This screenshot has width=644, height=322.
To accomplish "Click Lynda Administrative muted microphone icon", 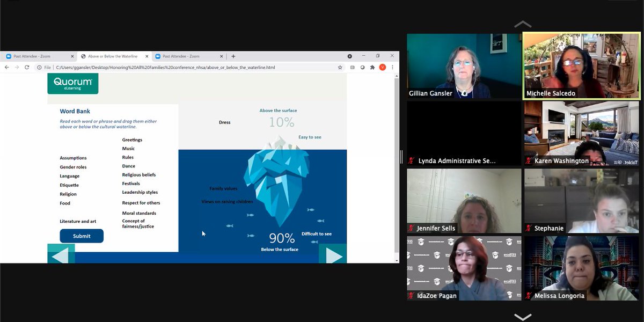I will [x=412, y=160].
